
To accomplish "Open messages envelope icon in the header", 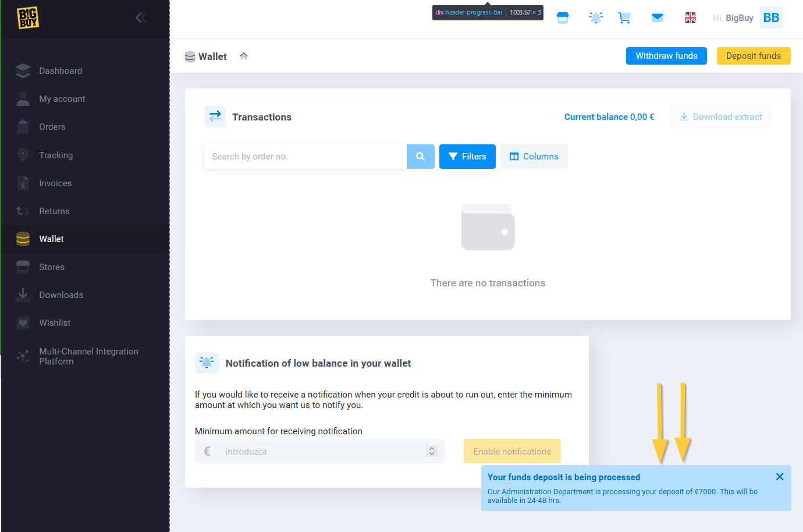I will tap(658, 18).
